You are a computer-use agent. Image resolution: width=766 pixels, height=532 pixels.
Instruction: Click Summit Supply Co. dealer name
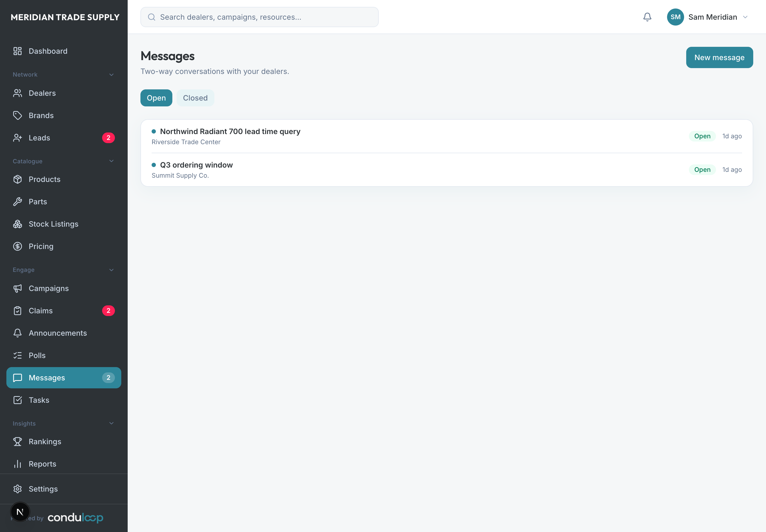point(180,175)
